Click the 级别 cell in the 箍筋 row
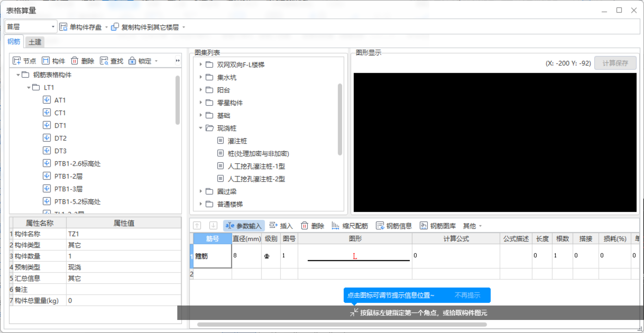This screenshot has height=333, width=644. point(271,256)
